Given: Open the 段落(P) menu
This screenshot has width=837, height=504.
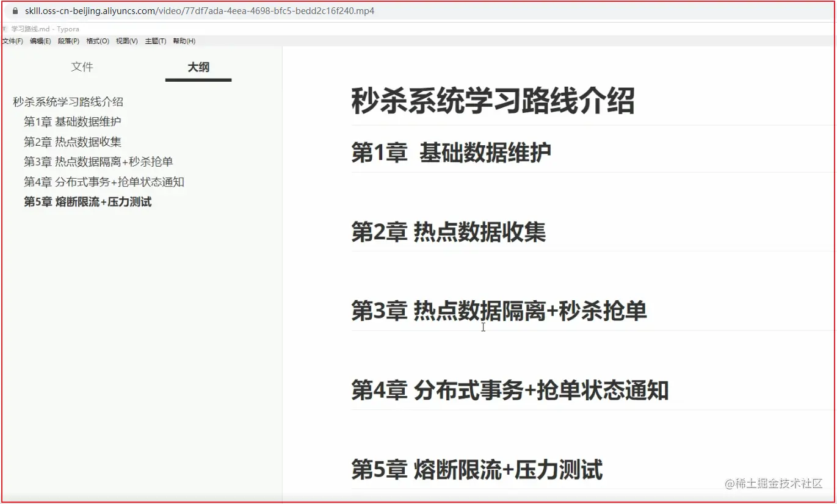Looking at the screenshot, I should (x=69, y=41).
